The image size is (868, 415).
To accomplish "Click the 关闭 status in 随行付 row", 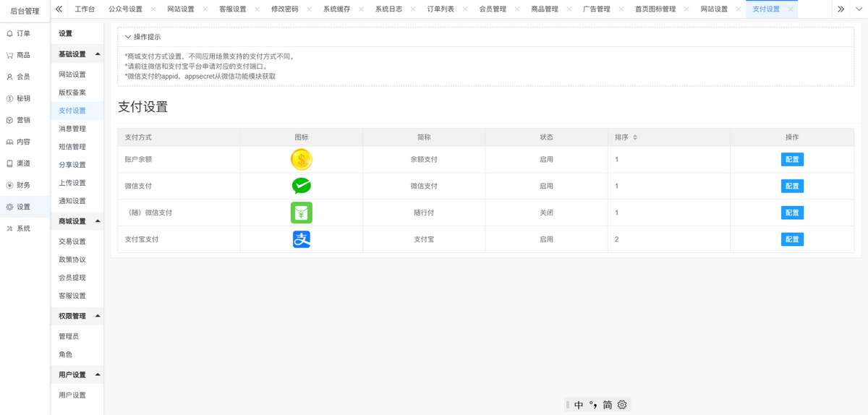I will click(546, 213).
